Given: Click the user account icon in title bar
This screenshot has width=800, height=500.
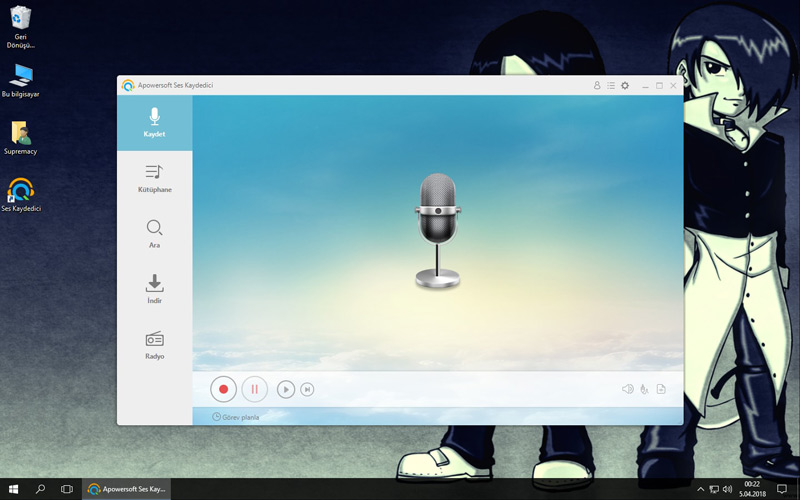Looking at the screenshot, I should point(597,85).
